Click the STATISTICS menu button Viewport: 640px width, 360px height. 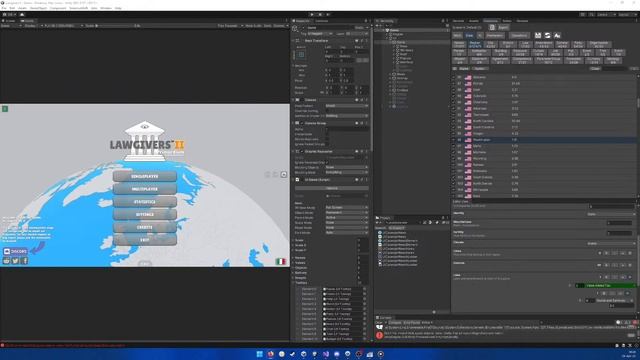coord(145,202)
